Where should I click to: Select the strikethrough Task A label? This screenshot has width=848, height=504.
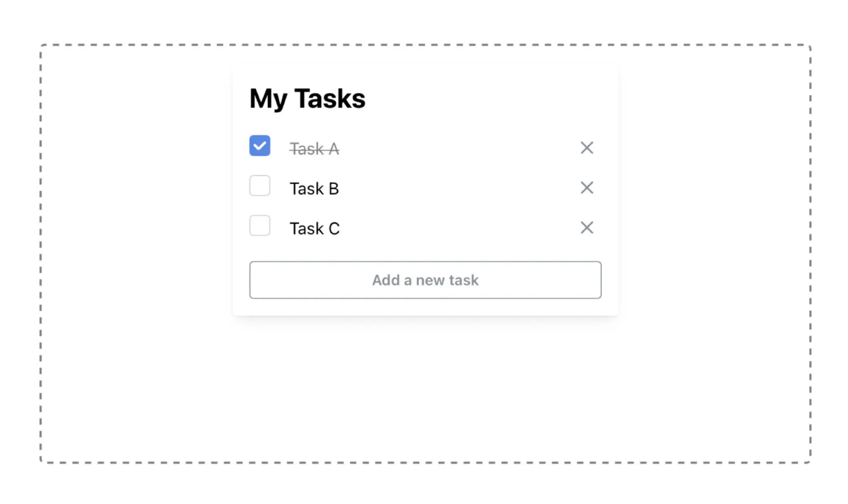coord(315,149)
